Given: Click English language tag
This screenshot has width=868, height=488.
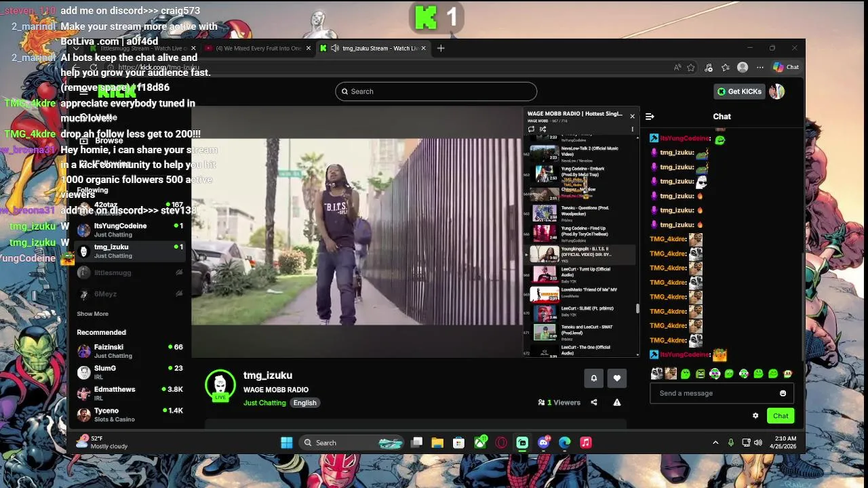Looking at the screenshot, I should (305, 403).
